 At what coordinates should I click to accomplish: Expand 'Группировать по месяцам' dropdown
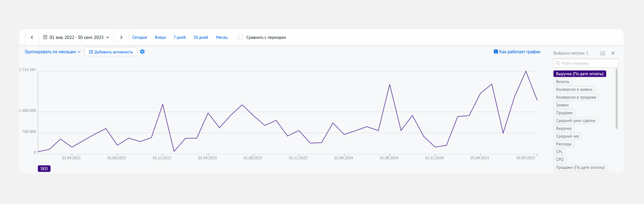coord(53,52)
